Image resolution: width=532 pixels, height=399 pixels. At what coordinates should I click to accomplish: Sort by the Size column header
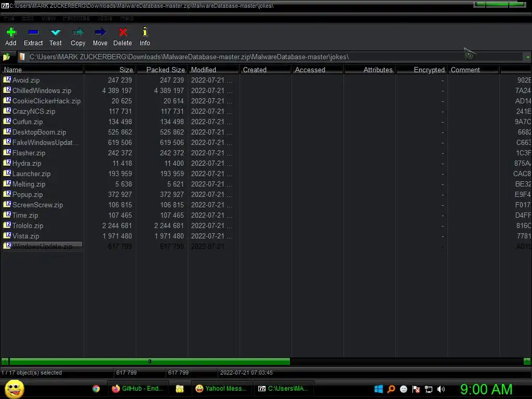coord(110,70)
